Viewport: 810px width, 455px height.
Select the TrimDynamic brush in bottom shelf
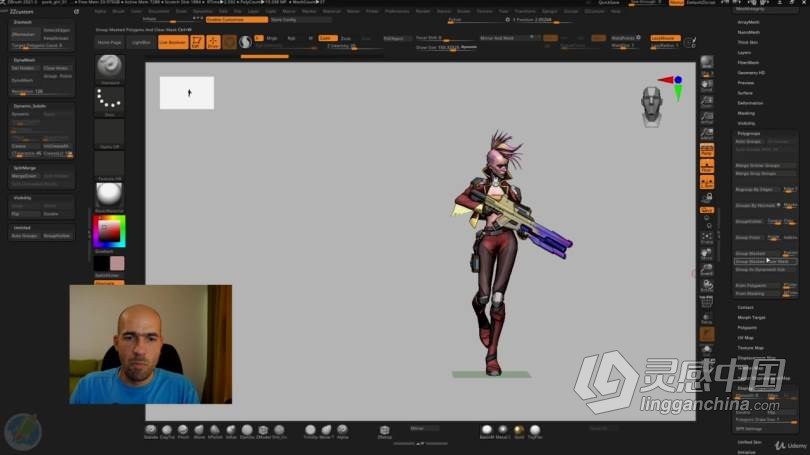(x=310, y=430)
